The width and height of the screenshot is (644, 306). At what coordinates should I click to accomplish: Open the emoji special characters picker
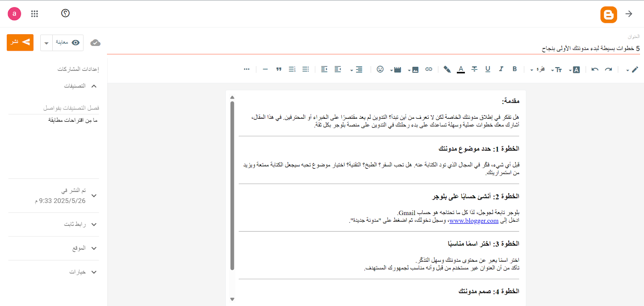380,69
